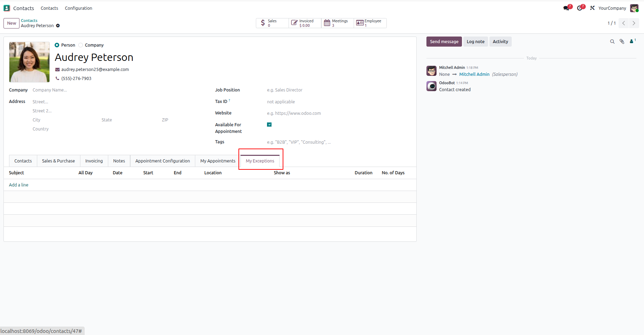
Task: Click the debug tools wrench icon
Action: tap(592, 8)
